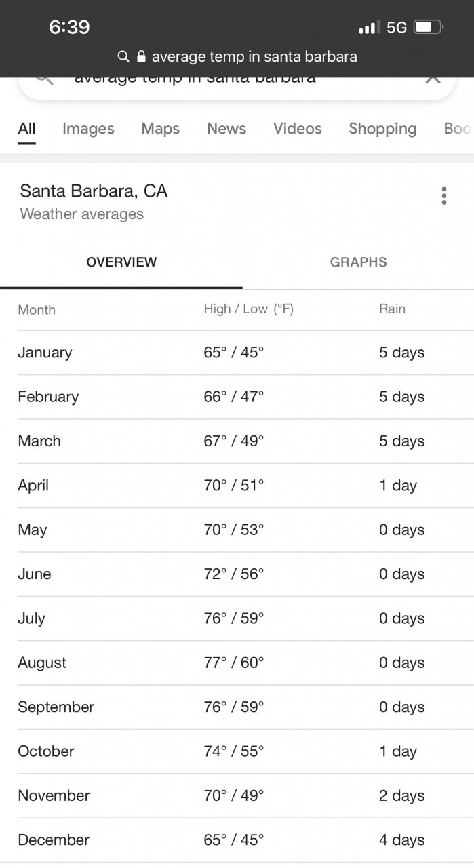Switch to the Shopping results tab
Viewport: 474px width, 868px height.
click(x=382, y=129)
